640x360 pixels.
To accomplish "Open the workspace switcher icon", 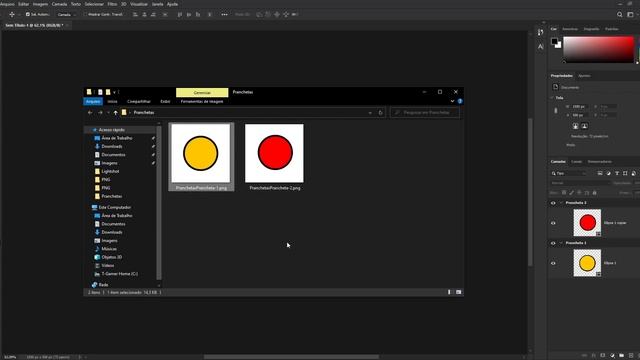I will pyautogui.click(x=630, y=14).
